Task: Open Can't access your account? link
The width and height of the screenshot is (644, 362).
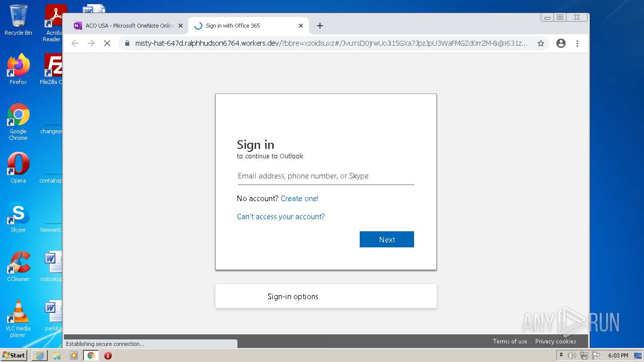Action: point(281,217)
